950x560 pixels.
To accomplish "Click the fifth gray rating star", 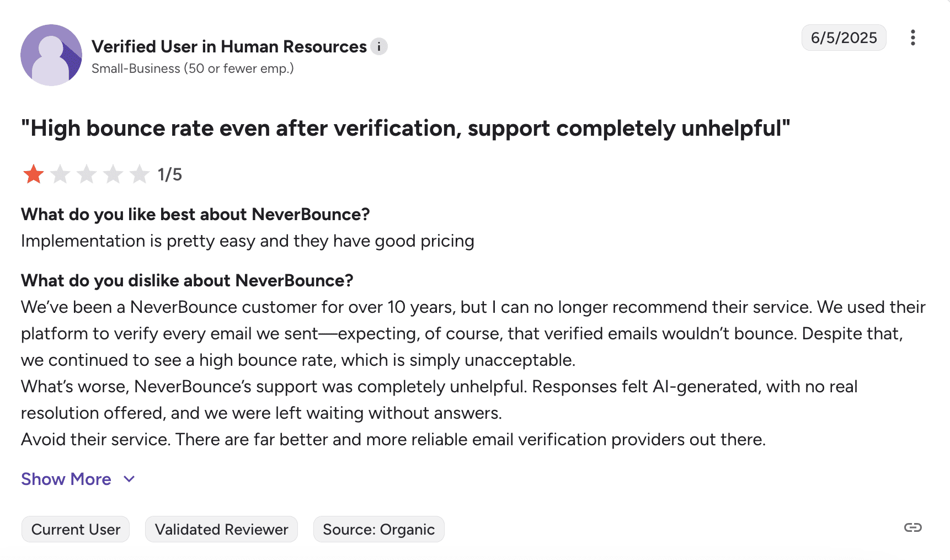I will (x=140, y=174).
